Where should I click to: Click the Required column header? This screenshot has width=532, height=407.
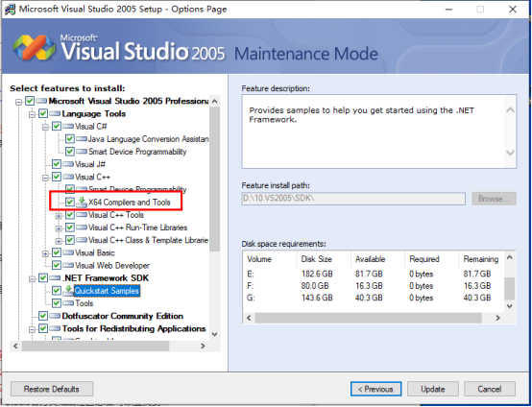pyautogui.click(x=431, y=259)
